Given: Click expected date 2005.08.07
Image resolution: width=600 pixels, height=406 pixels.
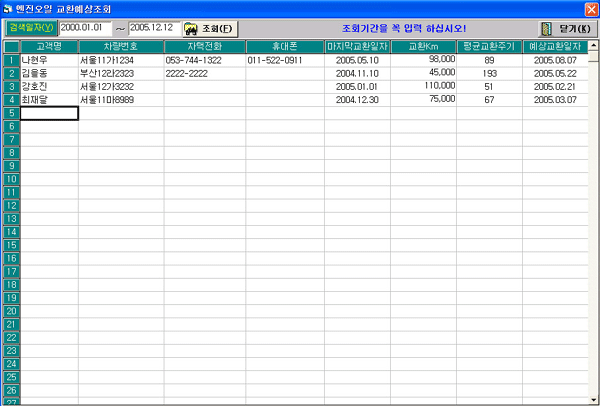Looking at the screenshot, I should click(555, 60).
